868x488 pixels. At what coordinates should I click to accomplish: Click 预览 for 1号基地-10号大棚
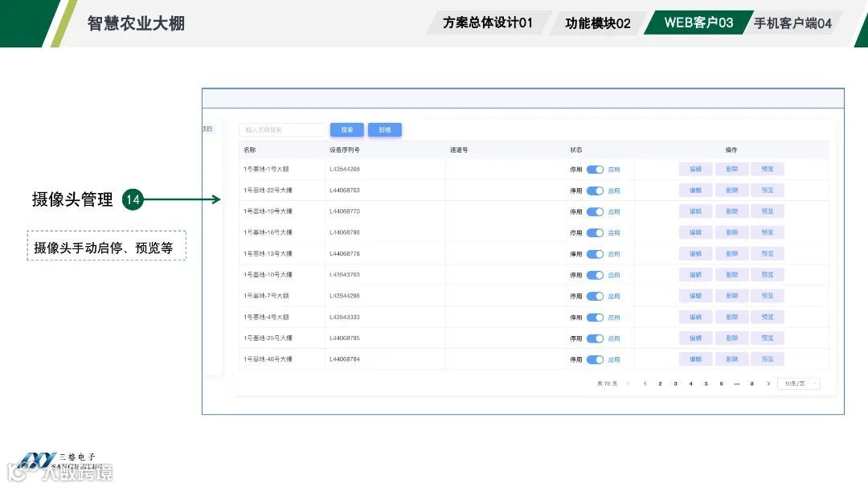coord(768,275)
